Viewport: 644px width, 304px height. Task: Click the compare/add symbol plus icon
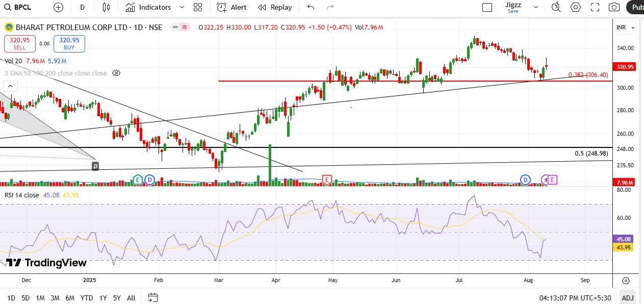(x=59, y=7)
